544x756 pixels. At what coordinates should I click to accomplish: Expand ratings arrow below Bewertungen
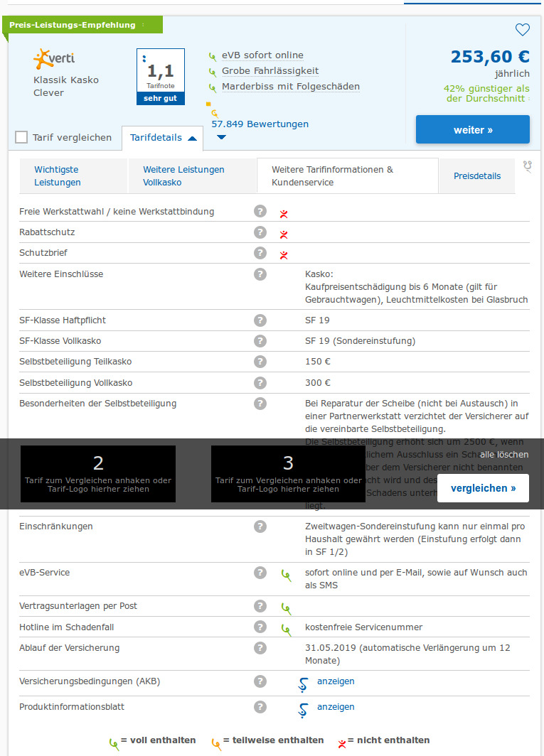(x=221, y=137)
